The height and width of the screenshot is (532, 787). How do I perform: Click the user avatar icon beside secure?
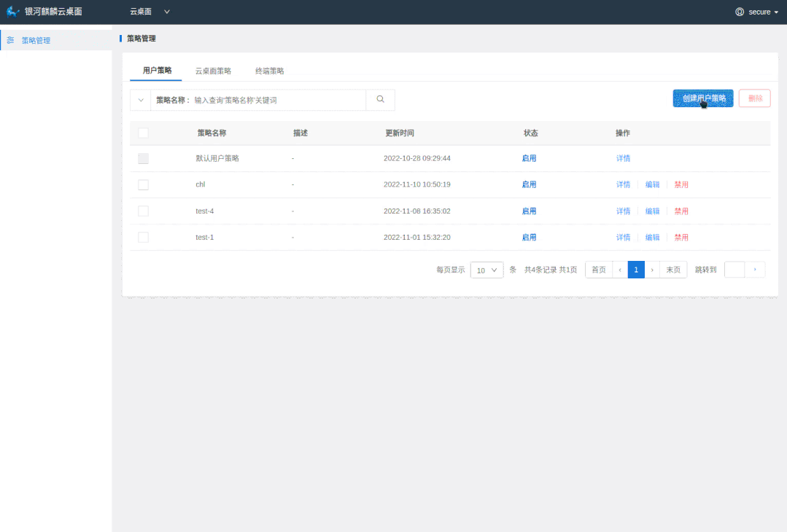click(740, 12)
